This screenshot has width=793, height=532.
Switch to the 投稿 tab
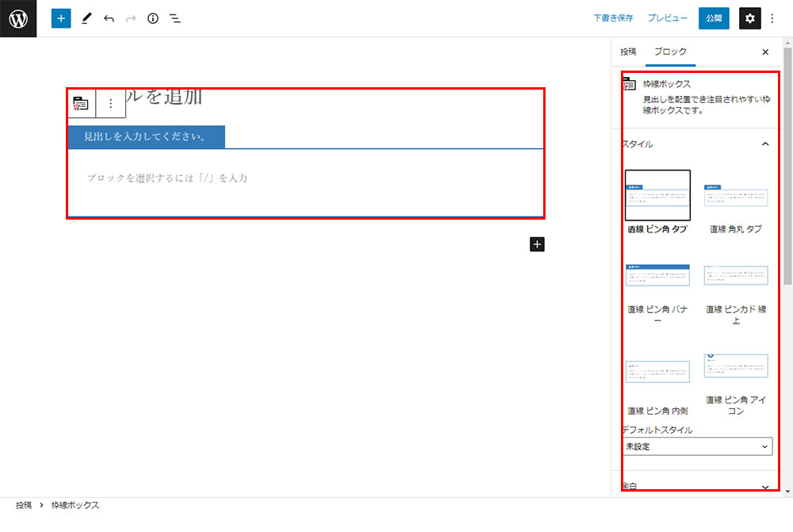point(628,52)
